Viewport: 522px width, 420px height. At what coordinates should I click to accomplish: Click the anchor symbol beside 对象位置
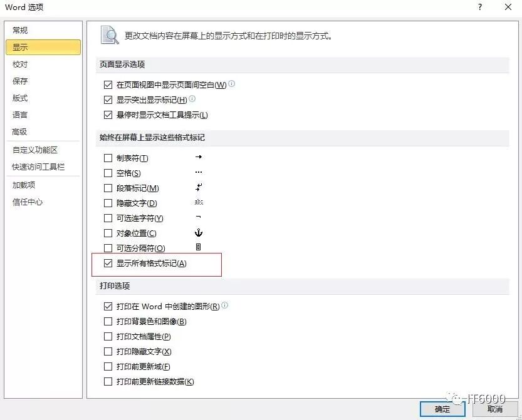pyautogui.click(x=199, y=232)
